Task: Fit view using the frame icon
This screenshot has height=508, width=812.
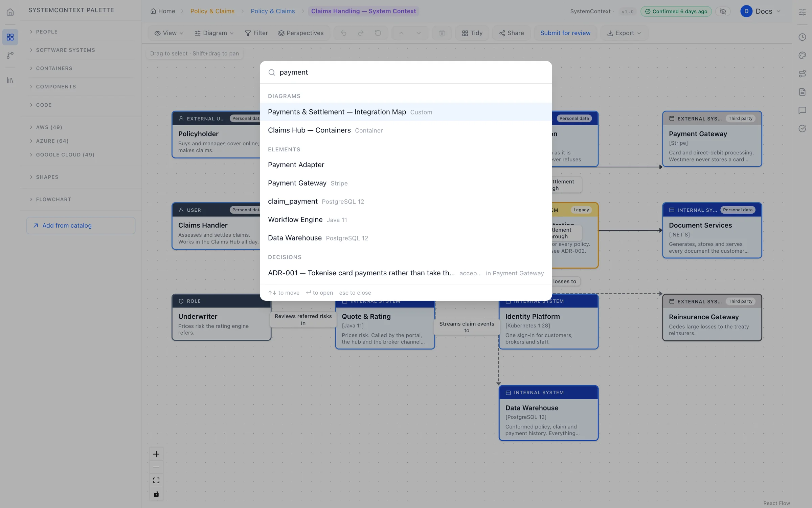Action: (156, 481)
